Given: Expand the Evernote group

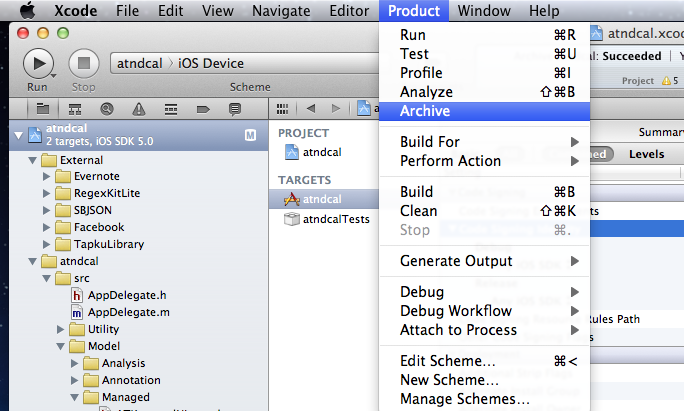Looking at the screenshot, I should click(46, 177).
